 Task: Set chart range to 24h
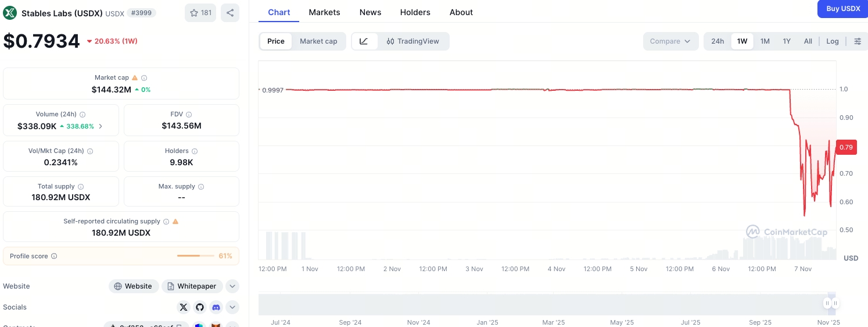click(x=718, y=41)
